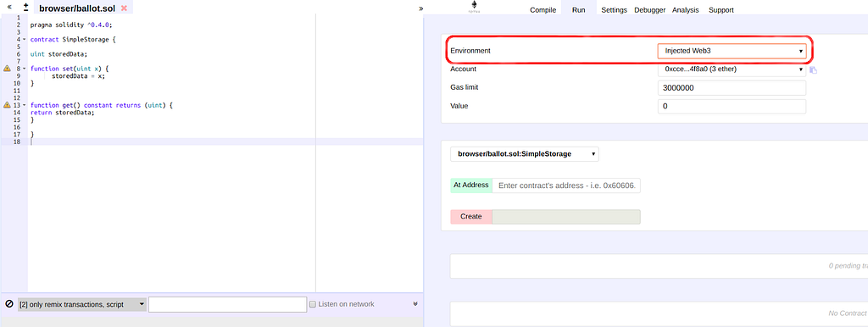Open the only remix transactions filter dropdown
868x327 pixels.
(x=82, y=304)
